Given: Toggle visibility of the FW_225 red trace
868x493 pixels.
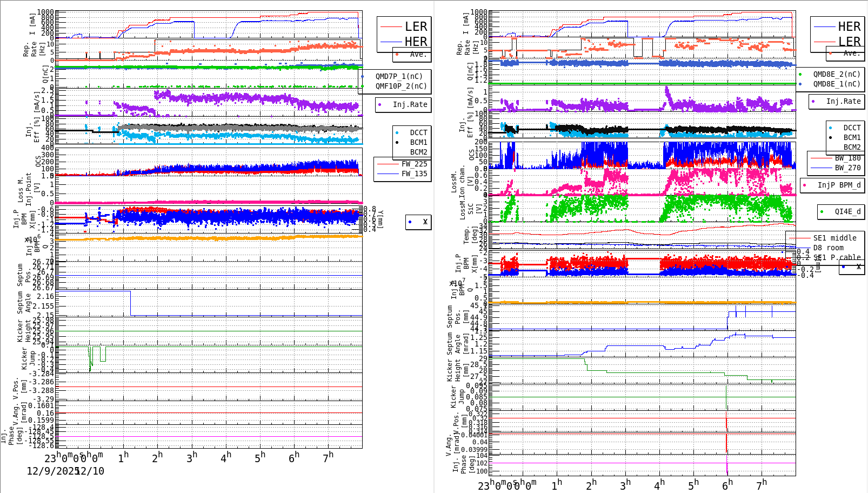Looking at the screenshot, I should click(x=389, y=163).
